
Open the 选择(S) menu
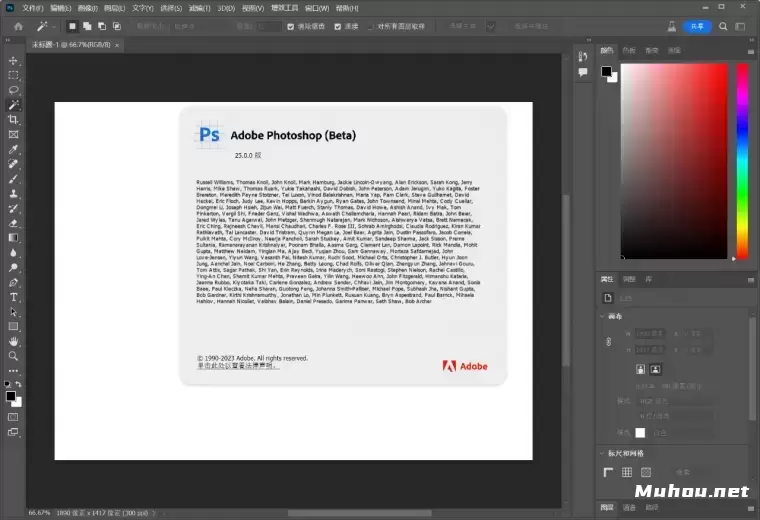pos(171,8)
